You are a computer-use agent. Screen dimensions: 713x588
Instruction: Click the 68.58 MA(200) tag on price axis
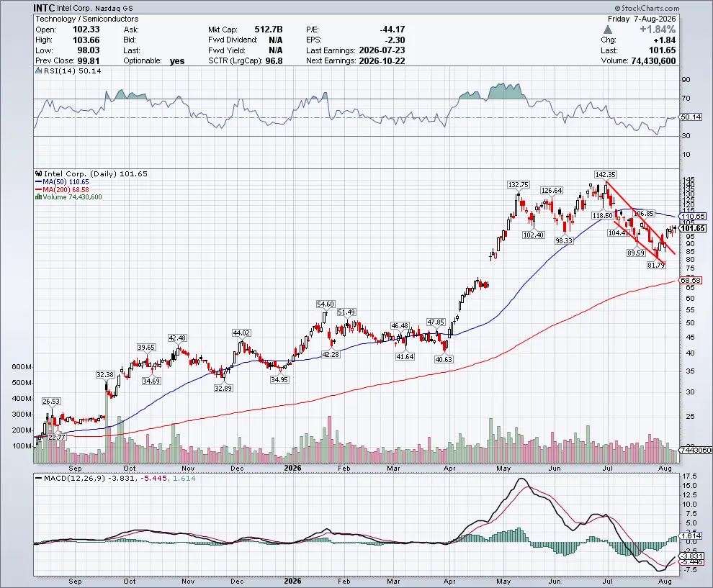coord(691,281)
